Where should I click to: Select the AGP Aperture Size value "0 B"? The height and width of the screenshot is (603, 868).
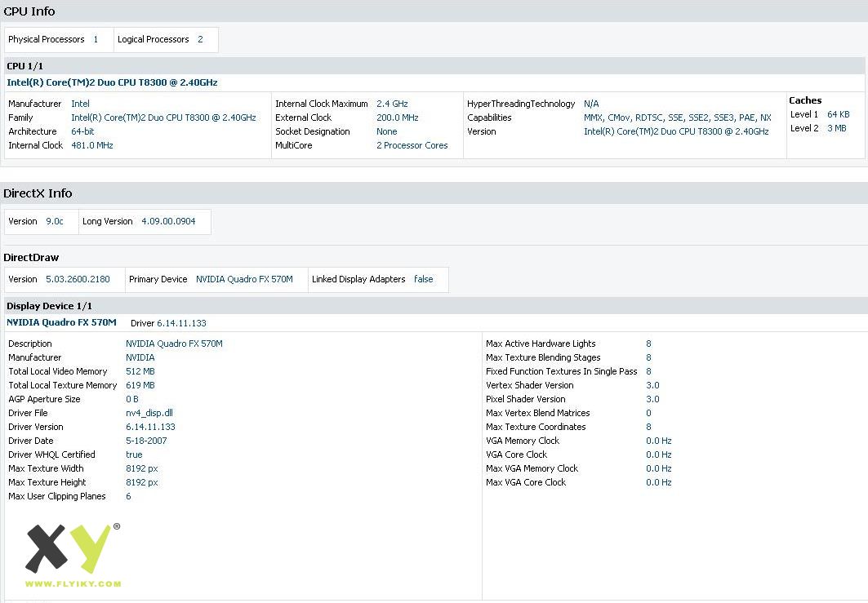tap(131, 399)
